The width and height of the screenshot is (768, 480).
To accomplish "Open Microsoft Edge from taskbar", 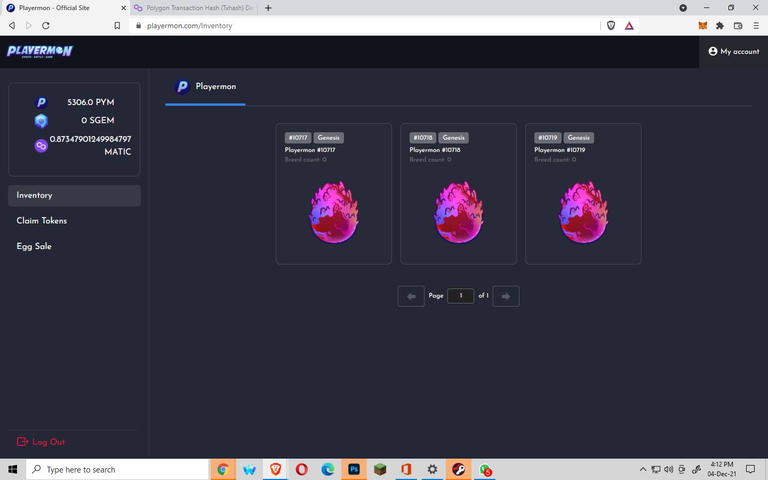I will tap(328, 470).
